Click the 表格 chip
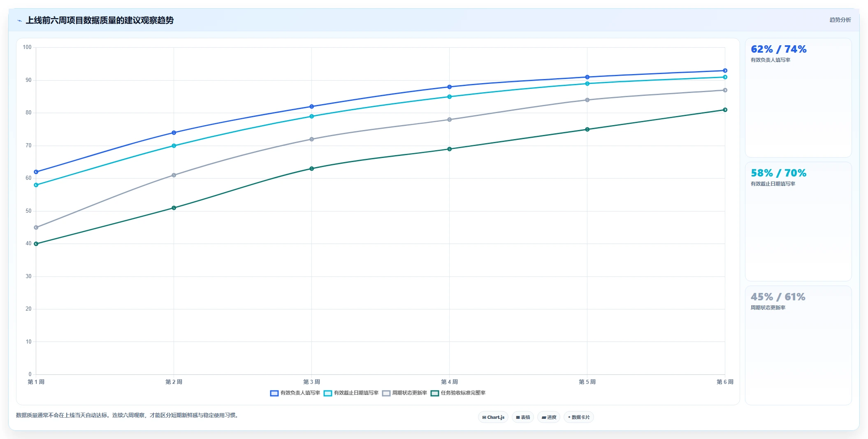Screen dimensions: 868x439 point(523,417)
